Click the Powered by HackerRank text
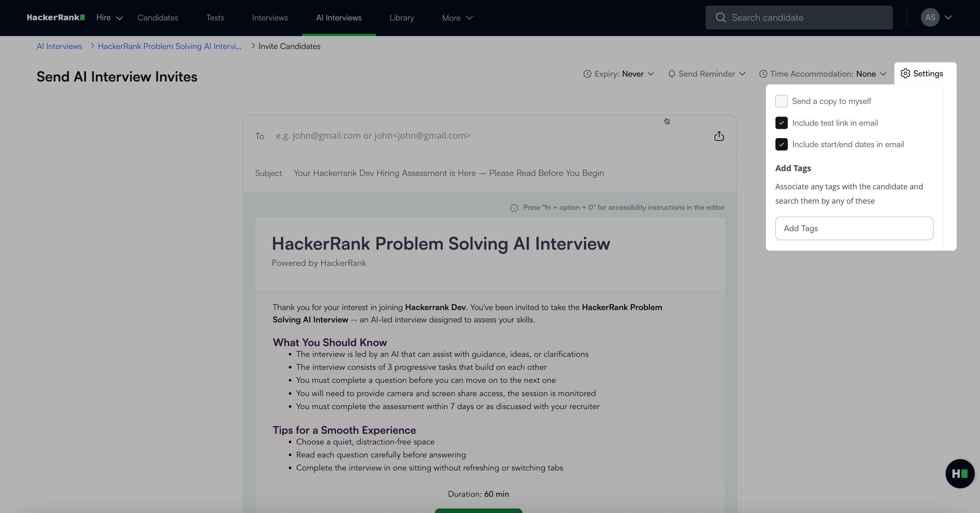This screenshot has width=980, height=513. tap(319, 263)
